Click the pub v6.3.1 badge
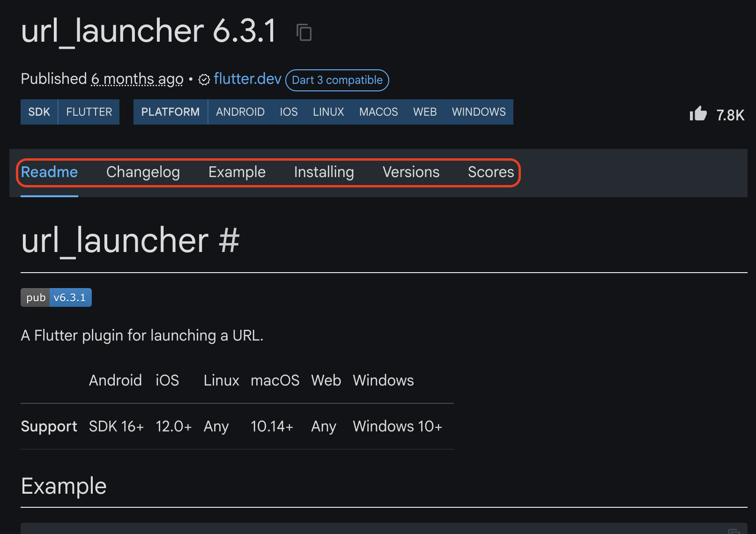 56,297
